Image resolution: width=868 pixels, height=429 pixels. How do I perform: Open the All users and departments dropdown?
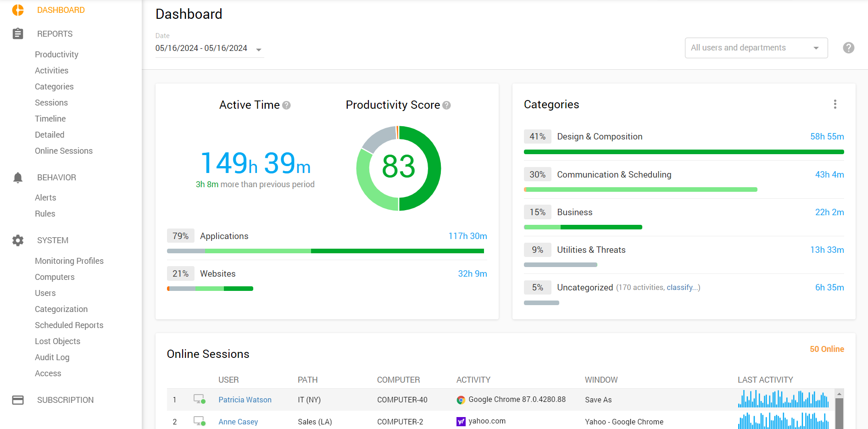pos(756,48)
